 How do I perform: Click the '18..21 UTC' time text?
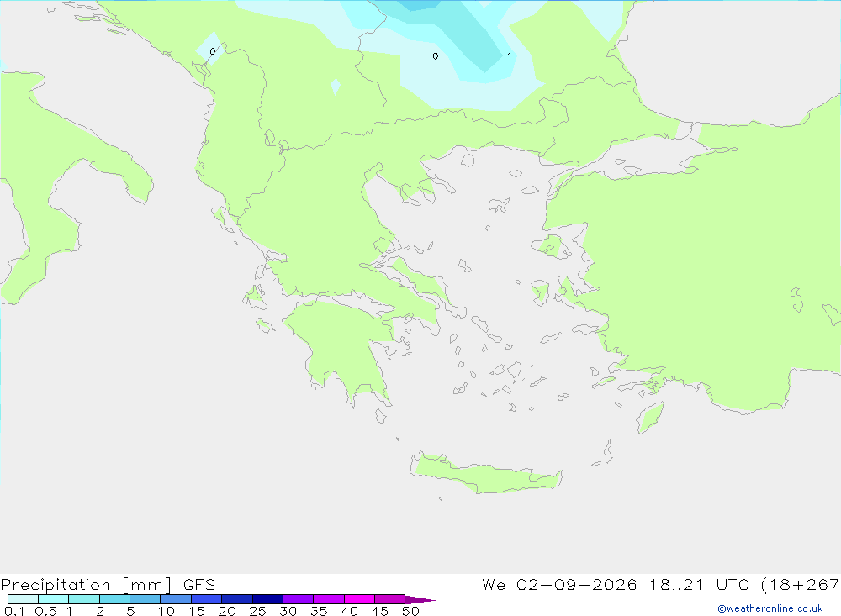(x=698, y=584)
